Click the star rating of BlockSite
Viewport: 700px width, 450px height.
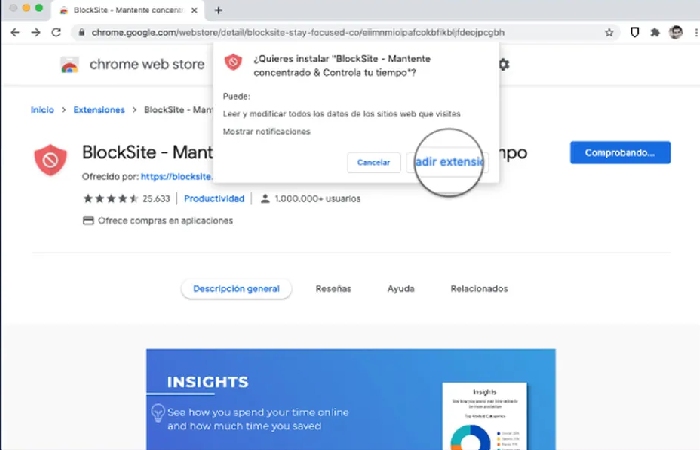tap(111, 199)
